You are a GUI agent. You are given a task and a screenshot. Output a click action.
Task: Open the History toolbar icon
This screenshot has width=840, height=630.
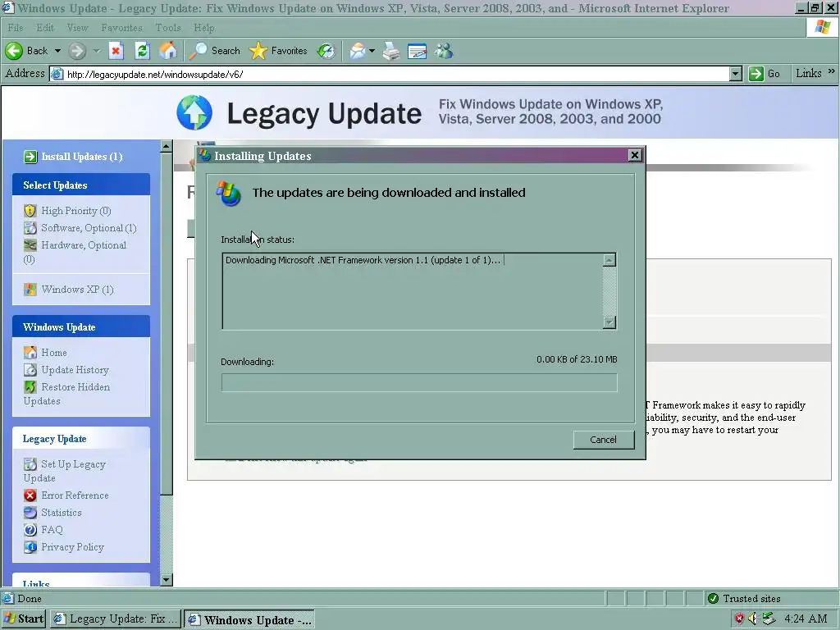[x=326, y=51]
